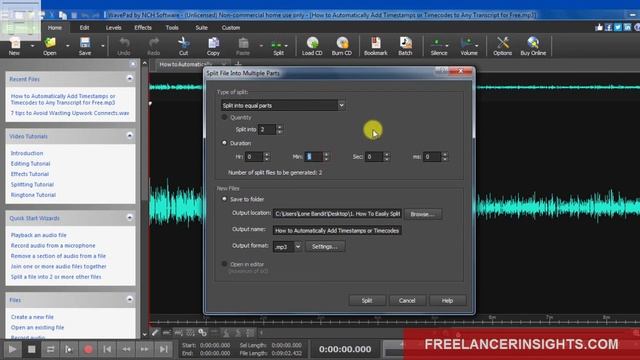Toggle the loop playback button
This screenshot has height=360, width=640.
pos(50,349)
